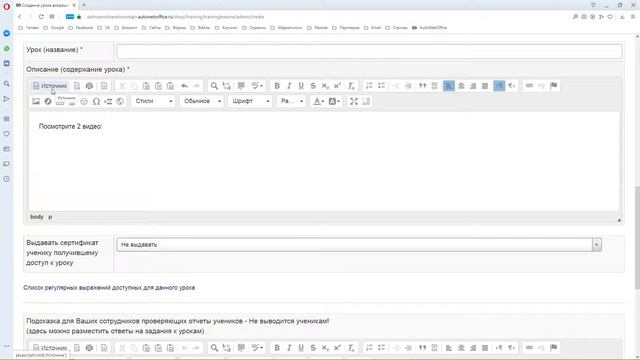
Task: Insert smiley in description editor
Action: click(x=84, y=101)
